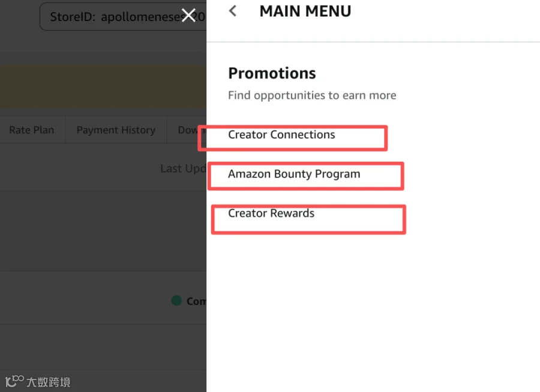Select Creator Rewards from Promotions
Screen dimensions: 540x392
pyautogui.click(x=271, y=213)
